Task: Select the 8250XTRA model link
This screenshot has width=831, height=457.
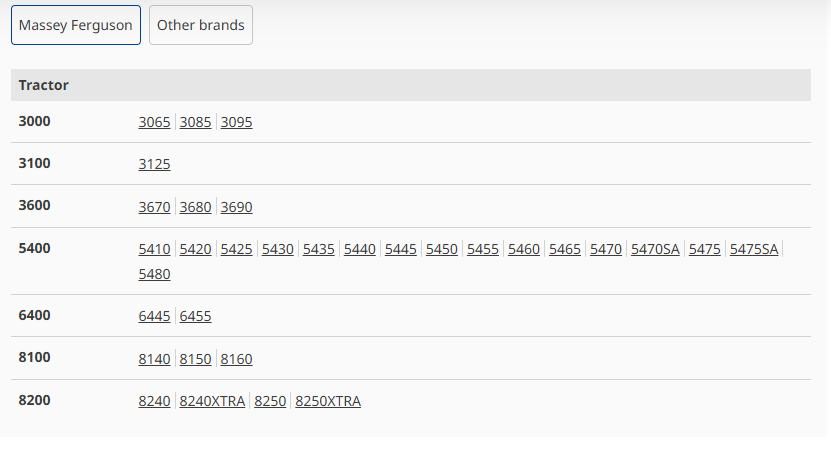Action: click(x=328, y=402)
